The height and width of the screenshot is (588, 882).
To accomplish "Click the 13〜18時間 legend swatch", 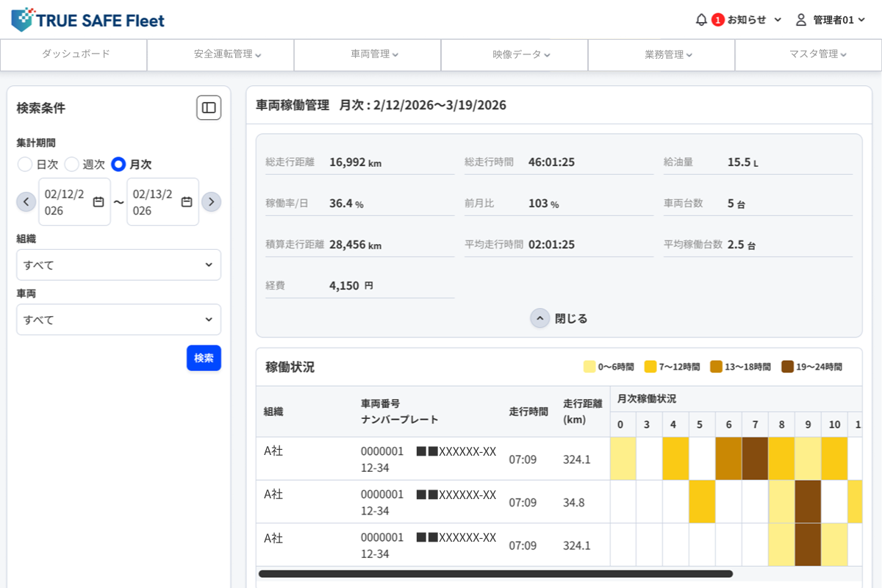I will 716,367.
